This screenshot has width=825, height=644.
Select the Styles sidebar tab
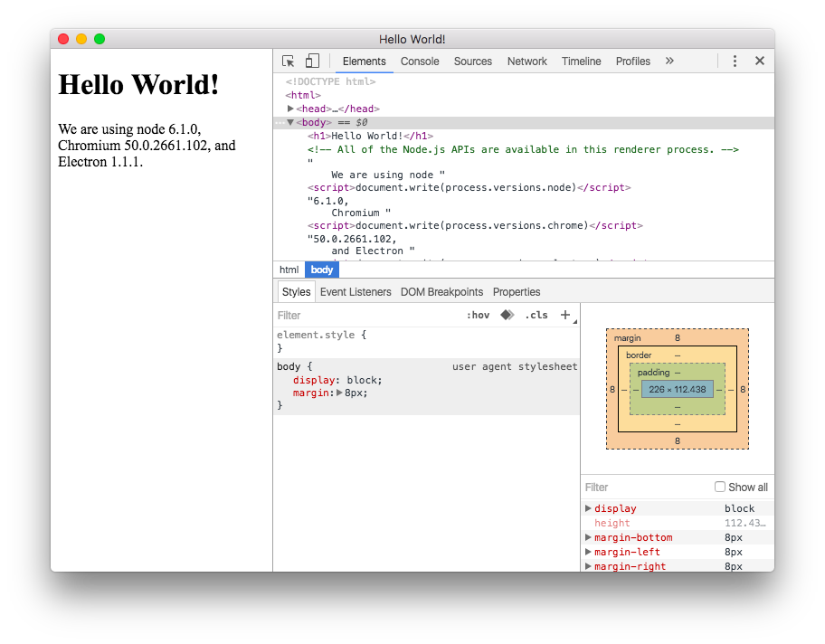click(x=296, y=292)
